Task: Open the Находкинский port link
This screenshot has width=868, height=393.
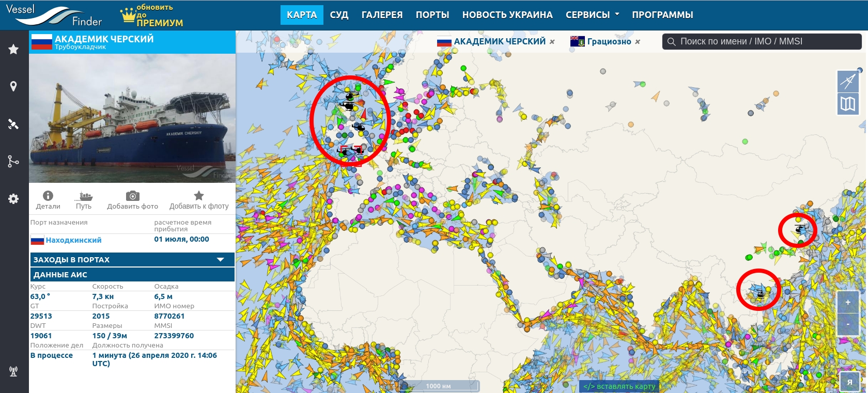Action: tap(73, 240)
